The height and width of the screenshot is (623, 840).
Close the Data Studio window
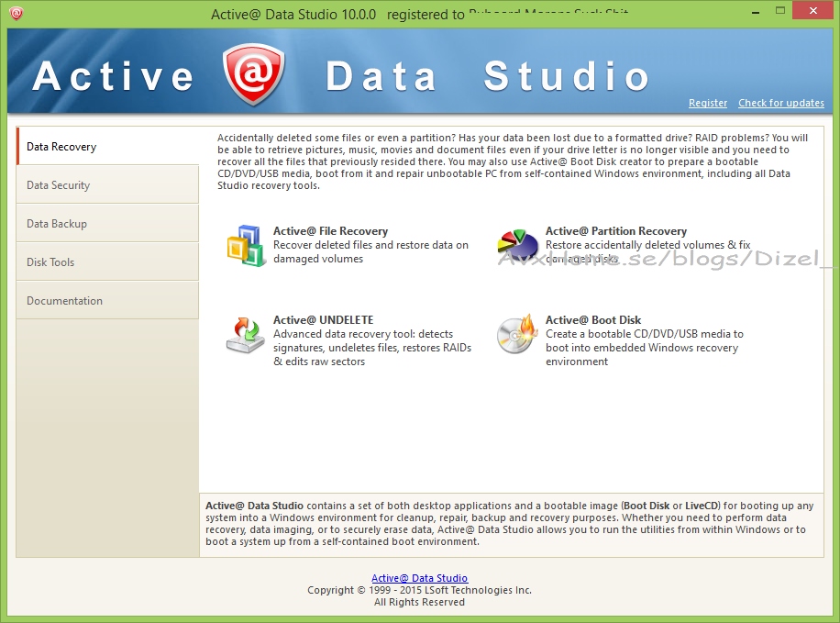tap(812, 11)
